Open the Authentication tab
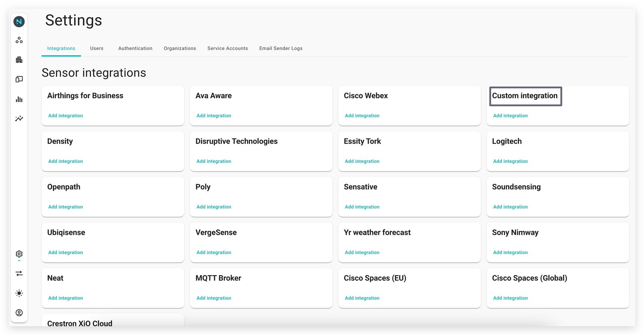This screenshot has width=644, height=335. click(x=135, y=48)
